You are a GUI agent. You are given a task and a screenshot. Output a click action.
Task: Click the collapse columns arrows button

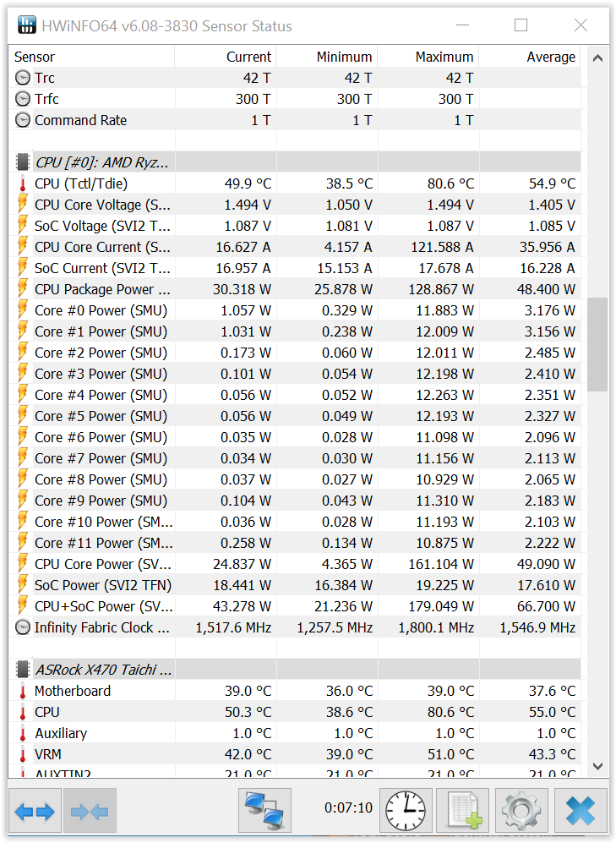(x=90, y=810)
